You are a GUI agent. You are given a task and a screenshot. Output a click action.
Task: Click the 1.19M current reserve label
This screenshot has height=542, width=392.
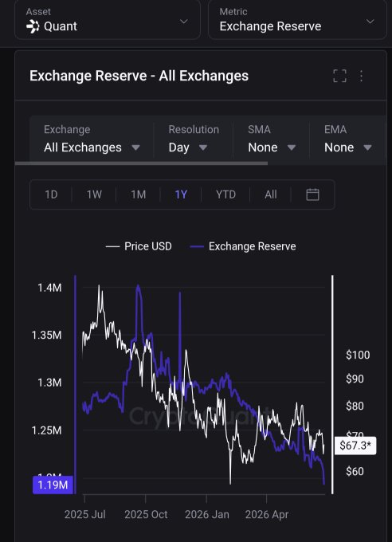tap(53, 485)
